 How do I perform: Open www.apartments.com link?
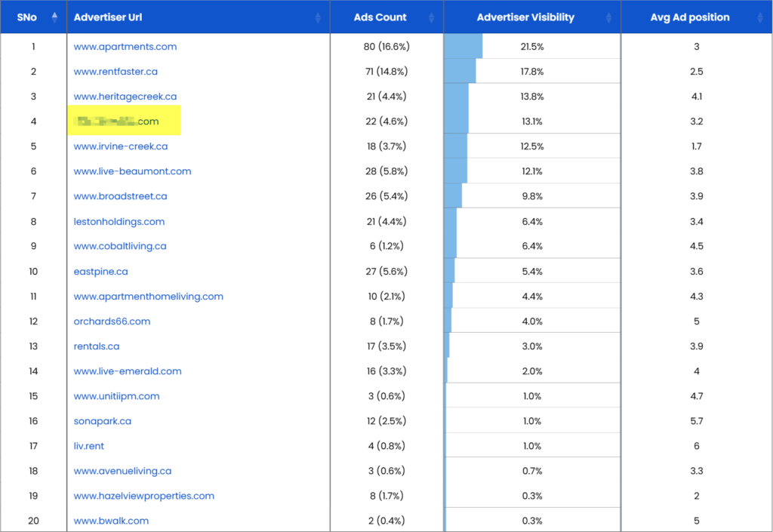125,47
